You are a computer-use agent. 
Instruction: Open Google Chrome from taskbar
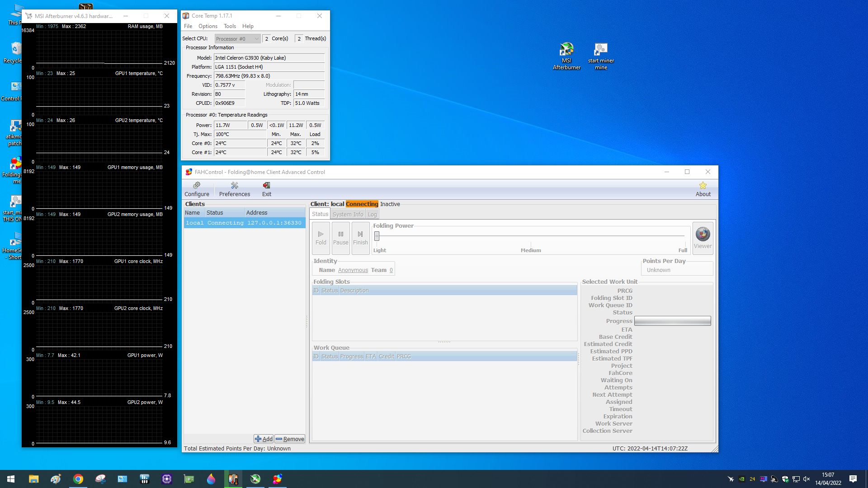coord(78,479)
